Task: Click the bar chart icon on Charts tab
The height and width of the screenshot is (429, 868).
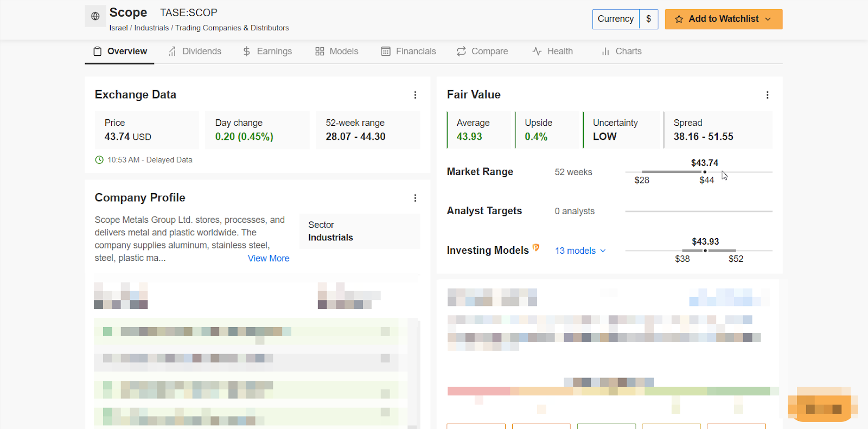Action: [605, 52]
